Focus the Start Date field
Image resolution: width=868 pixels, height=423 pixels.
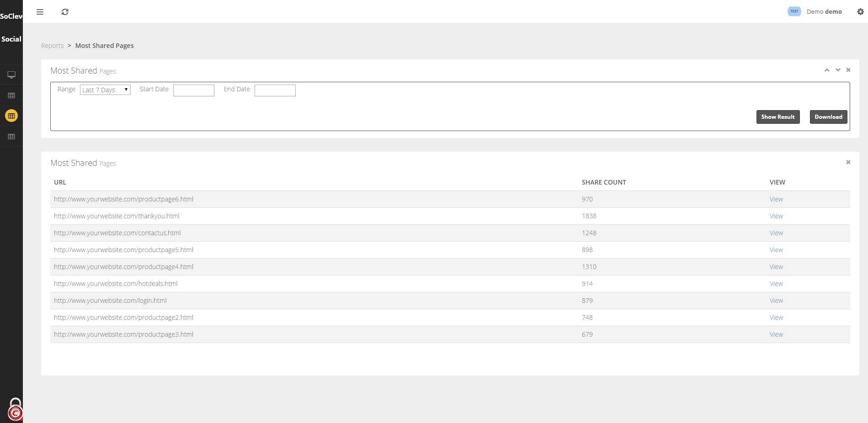(x=194, y=90)
